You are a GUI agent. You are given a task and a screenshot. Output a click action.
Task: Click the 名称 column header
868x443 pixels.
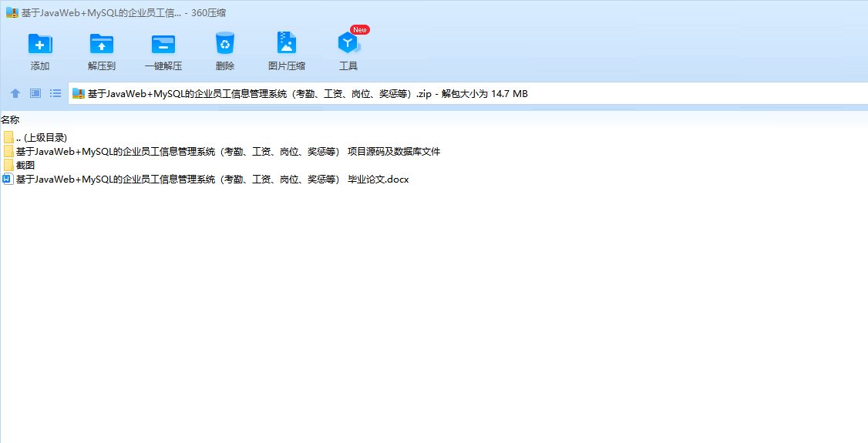[11, 119]
